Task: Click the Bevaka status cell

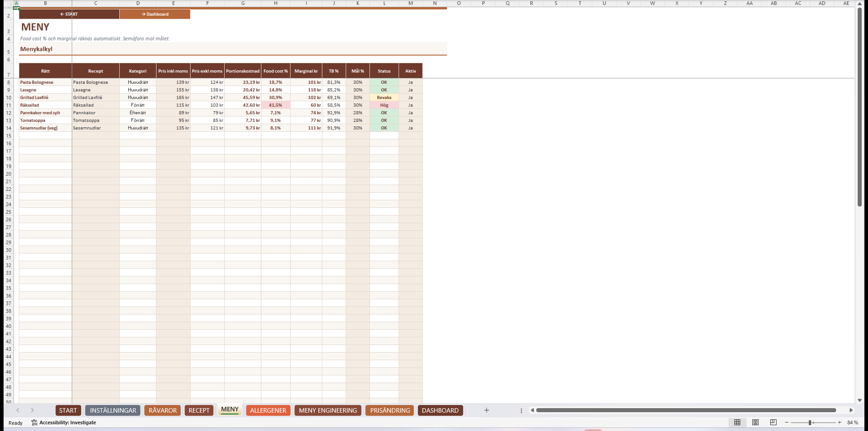Action: tap(384, 98)
